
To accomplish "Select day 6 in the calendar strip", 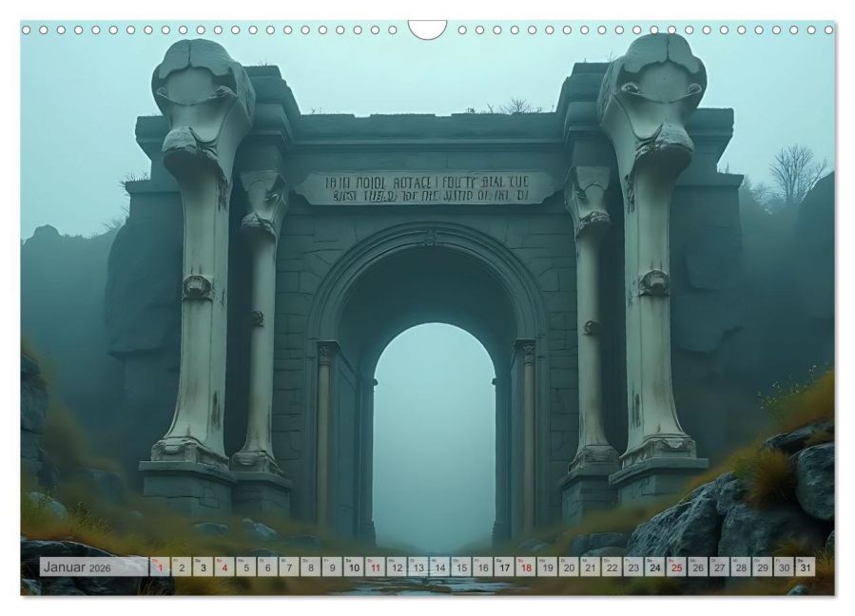I will (268, 567).
